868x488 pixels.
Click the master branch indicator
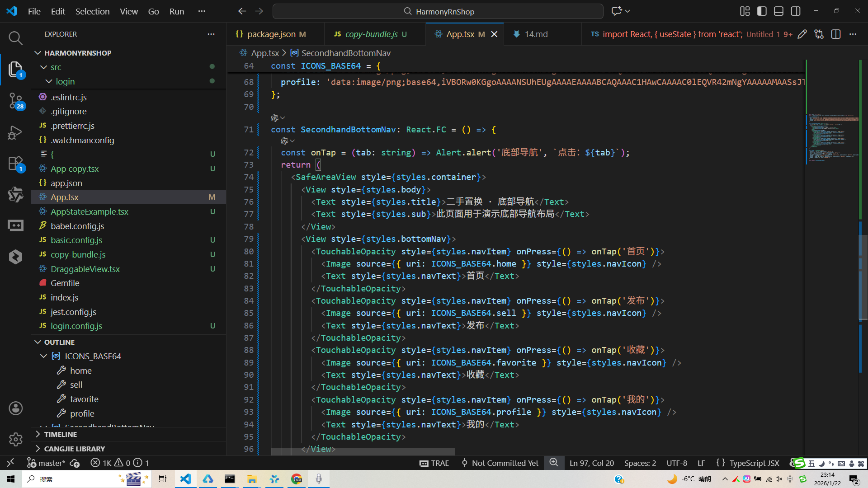(47, 463)
